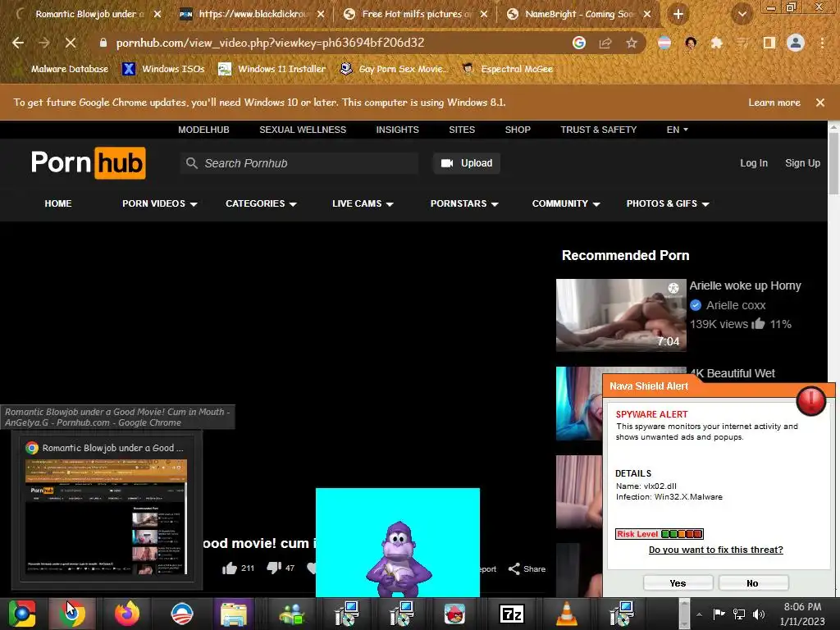Open the Angry Birds taskbar icon

454,614
